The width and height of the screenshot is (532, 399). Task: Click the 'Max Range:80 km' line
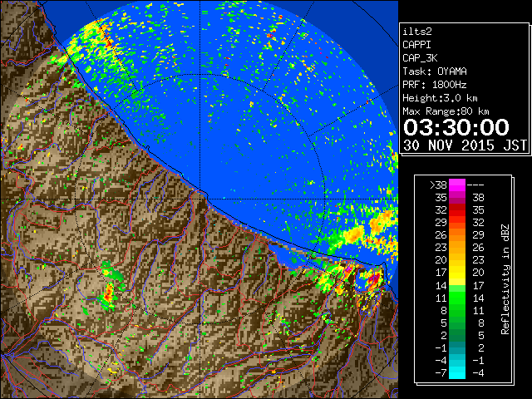click(446, 111)
